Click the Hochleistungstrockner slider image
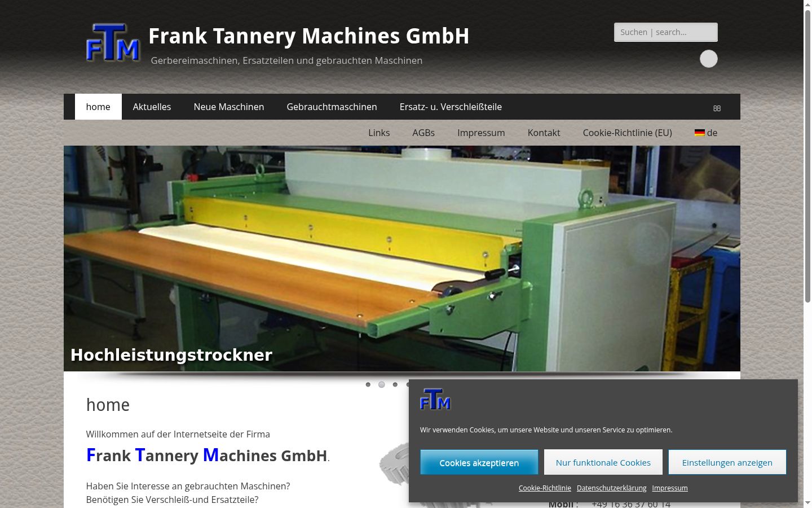Screen dimensions: 812x508 coord(402,259)
